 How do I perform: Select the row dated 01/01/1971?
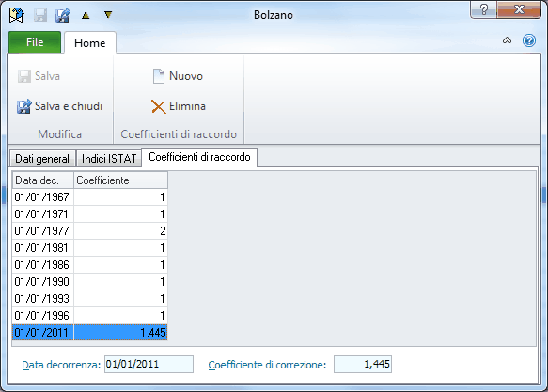coord(90,213)
